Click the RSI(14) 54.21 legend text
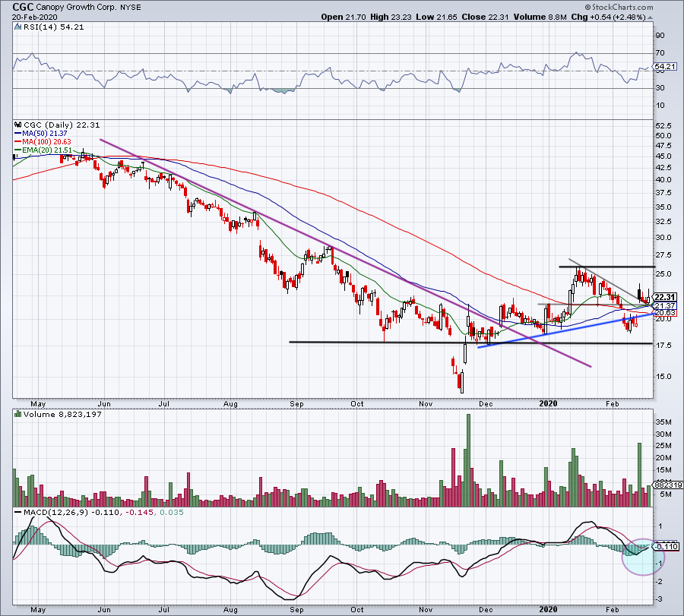684x616 pixels. 53,27
